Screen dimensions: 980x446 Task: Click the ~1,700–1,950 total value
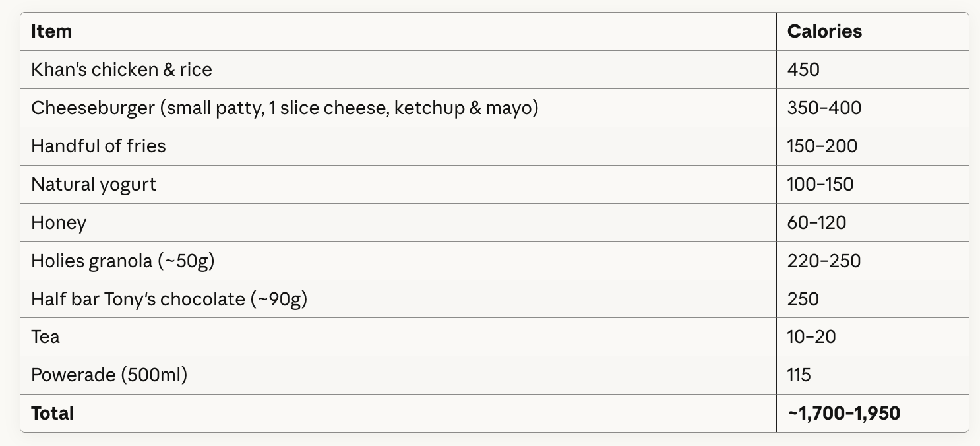tap(843, 414)
